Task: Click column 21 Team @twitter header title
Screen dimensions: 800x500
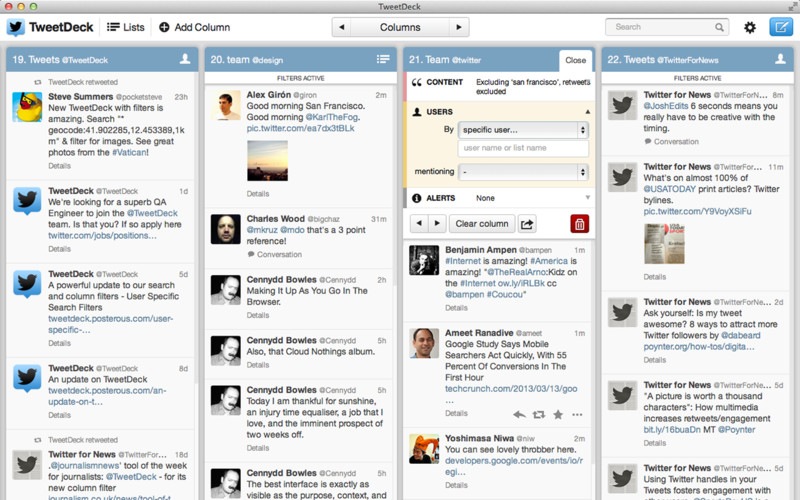Action: (x=445, y=60)
